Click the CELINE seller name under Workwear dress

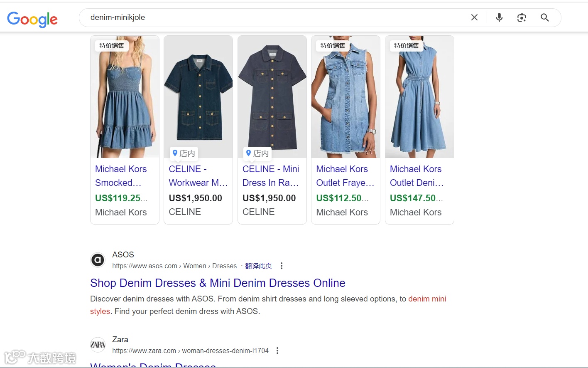185,212
